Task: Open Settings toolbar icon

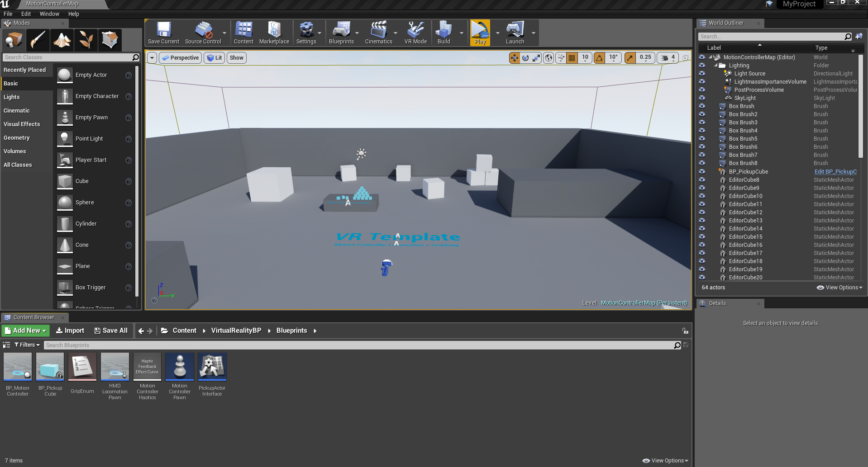Action: tap(306, 33)
